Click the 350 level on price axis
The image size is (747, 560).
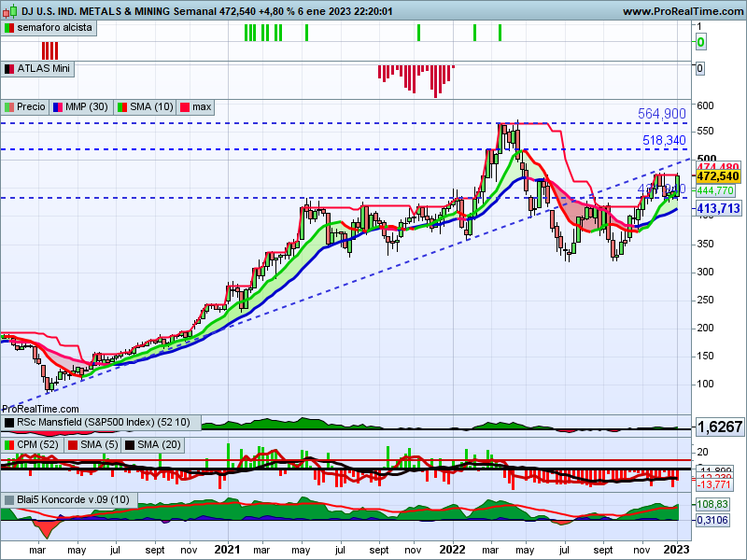click(705, 244)
